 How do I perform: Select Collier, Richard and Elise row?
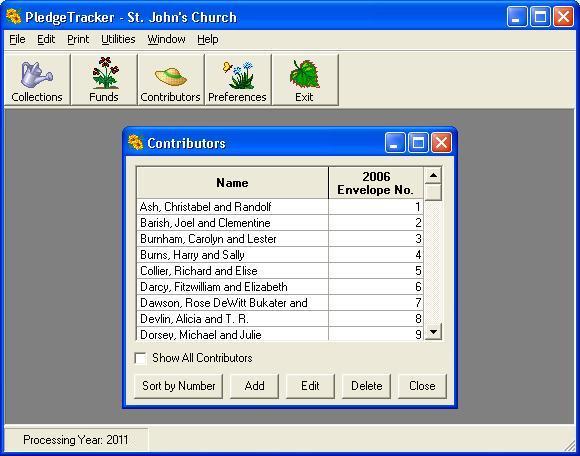click(x=280, y=271)
